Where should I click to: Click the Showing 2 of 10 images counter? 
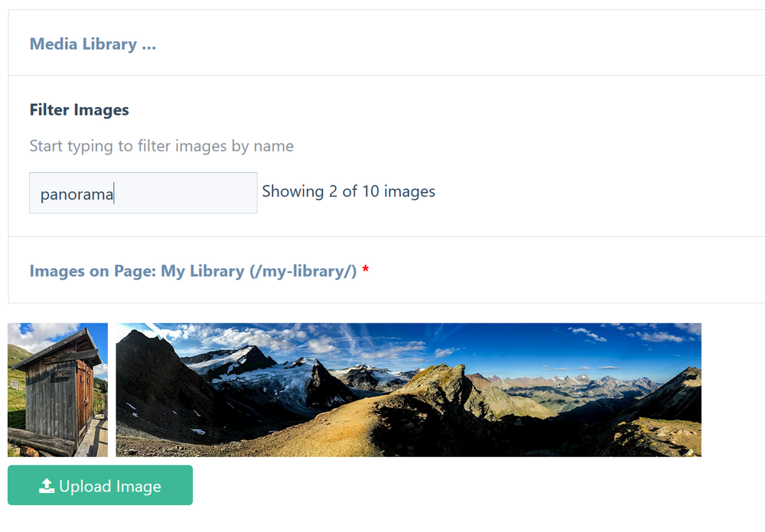tap(348, 191)
